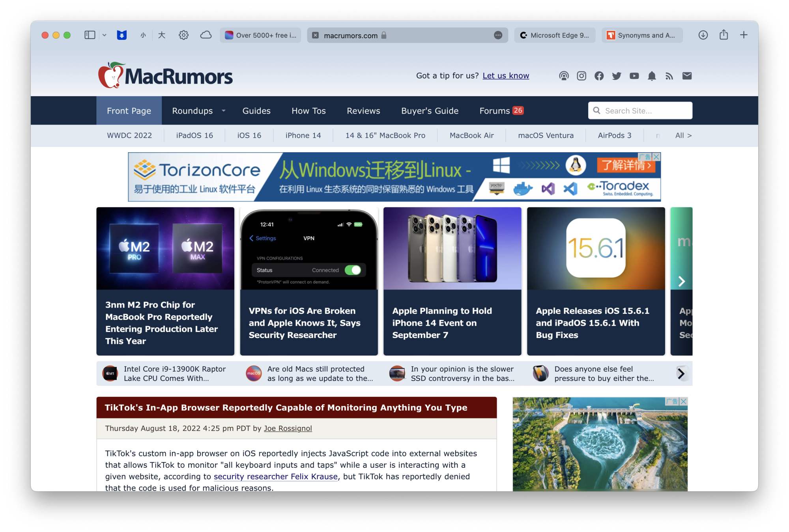Switch to the Microsoft Edge tab
The height and width of the screenshot is (532, 789).
[x=555, y=35]
